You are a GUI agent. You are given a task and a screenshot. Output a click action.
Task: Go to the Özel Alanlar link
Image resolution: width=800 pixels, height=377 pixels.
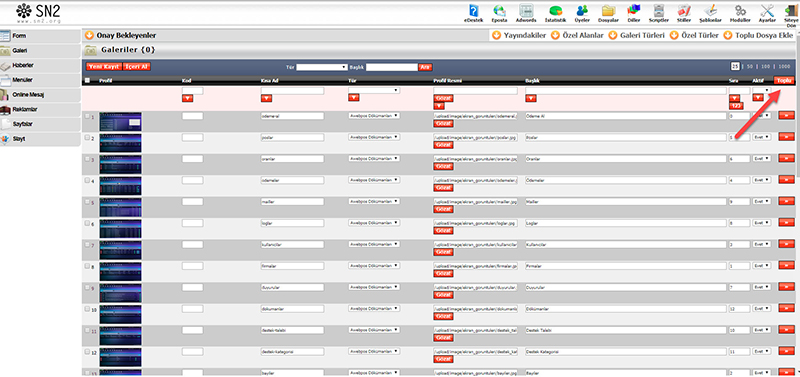(583, 36)
